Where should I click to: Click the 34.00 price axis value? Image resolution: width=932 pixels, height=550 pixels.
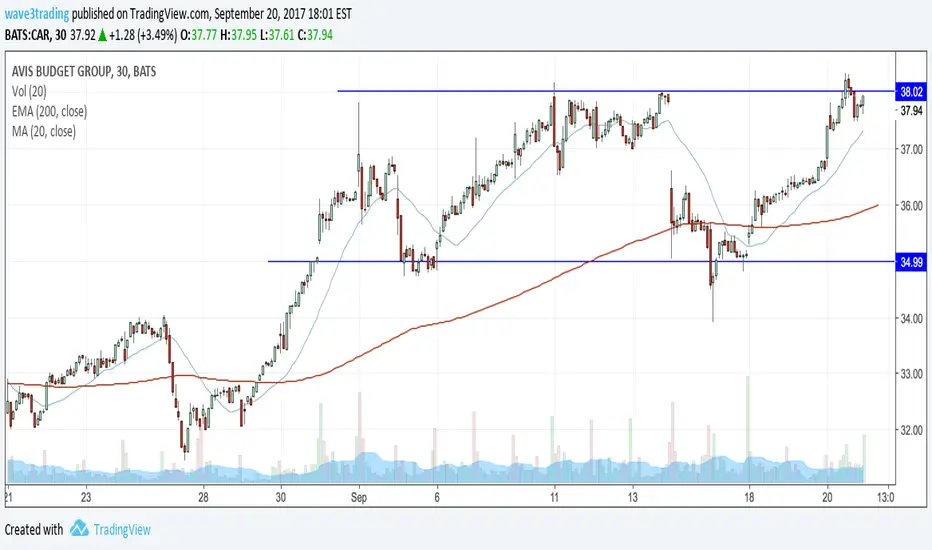(911, 319)
